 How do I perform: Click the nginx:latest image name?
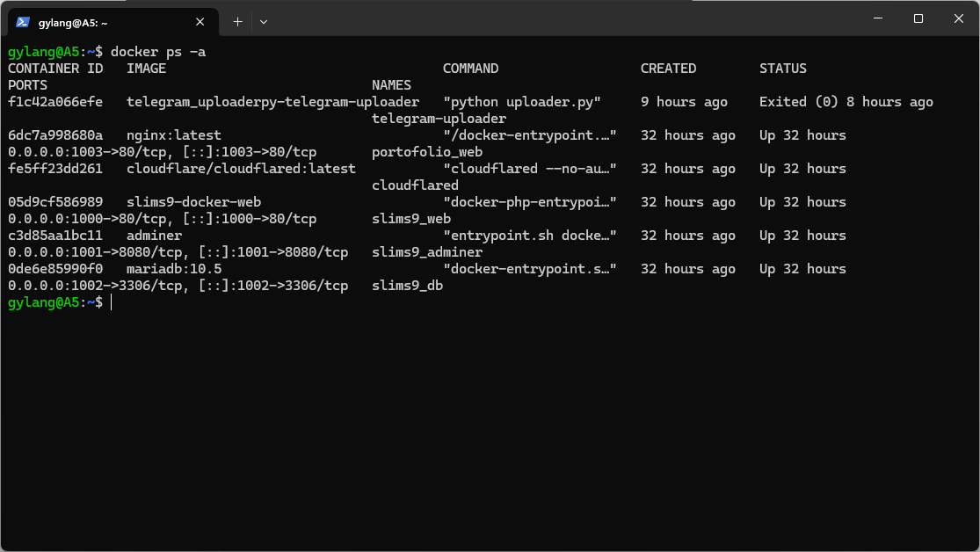click(174, 135)
